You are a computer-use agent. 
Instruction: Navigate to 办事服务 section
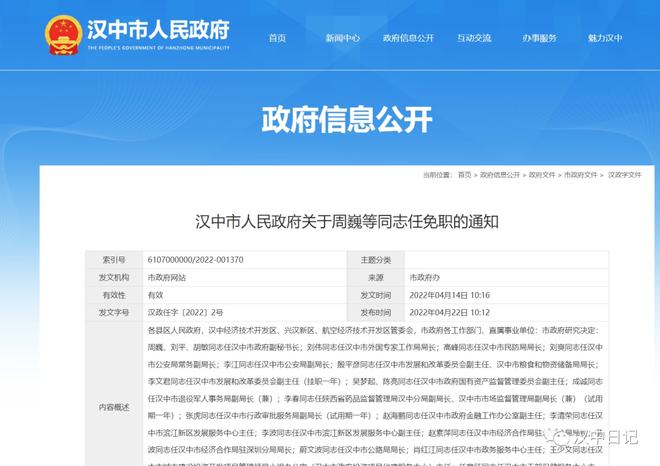tap(539, 38)
